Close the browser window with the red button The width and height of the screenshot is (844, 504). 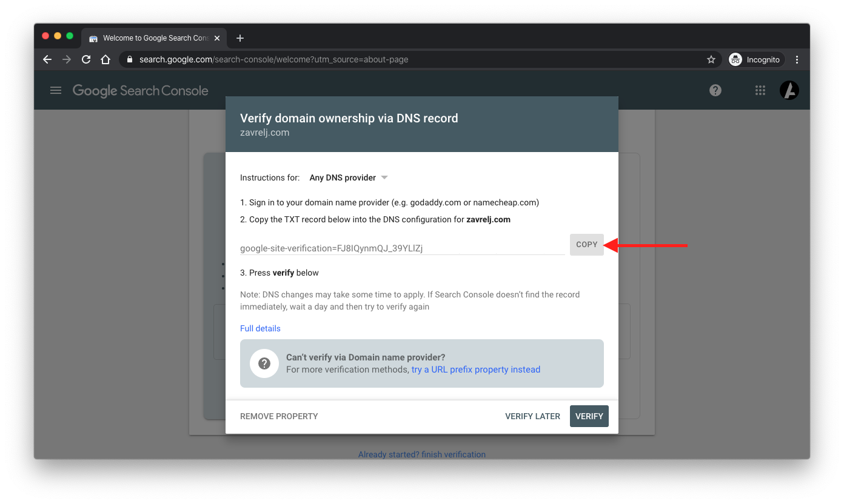coord(45,36)
